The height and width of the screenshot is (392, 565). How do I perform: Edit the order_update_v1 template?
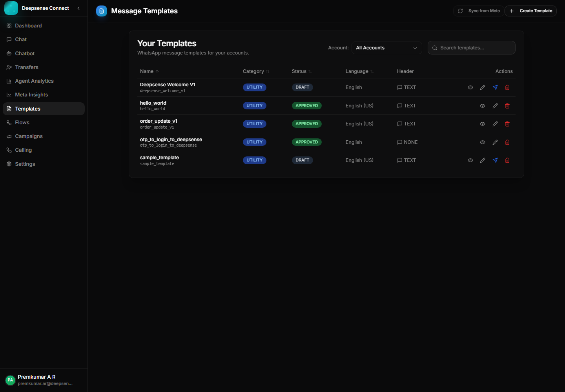495,124
